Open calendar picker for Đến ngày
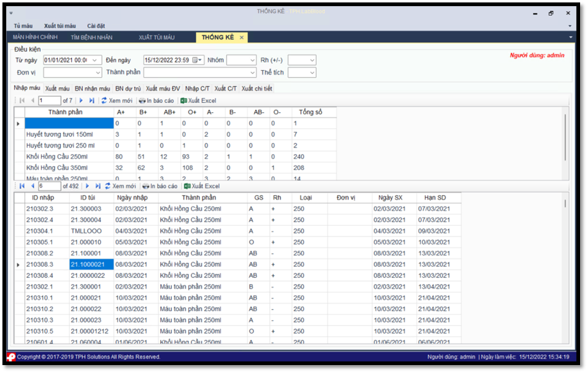The image size is (588, 373). point(196,60)
